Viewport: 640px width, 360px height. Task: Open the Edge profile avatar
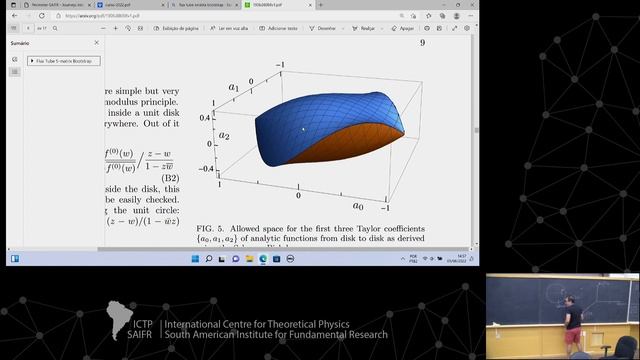(x=457, y=16)
